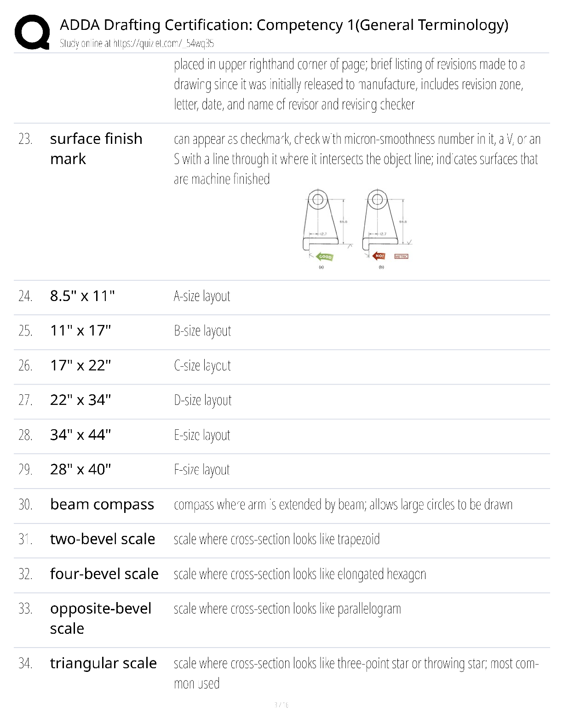Screen dimensions: 563x728
Task: Click the Quizlet Q logo
Action: pyautogui.click(x=32, y=32)
